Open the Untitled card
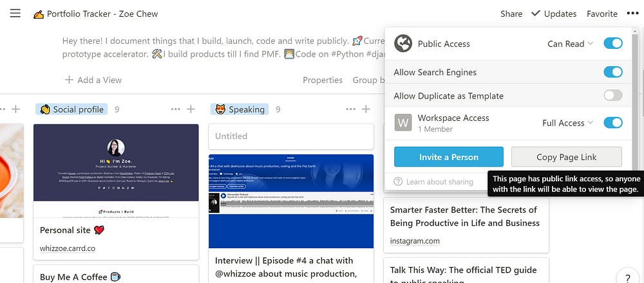Viewport: 644px width, 283px height. (291, 136)
